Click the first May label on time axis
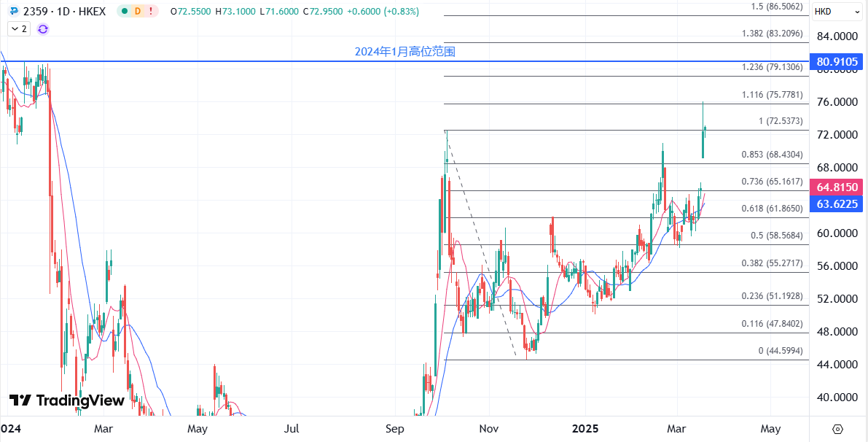This screenshot has height=442, width=868. [197, 430]
